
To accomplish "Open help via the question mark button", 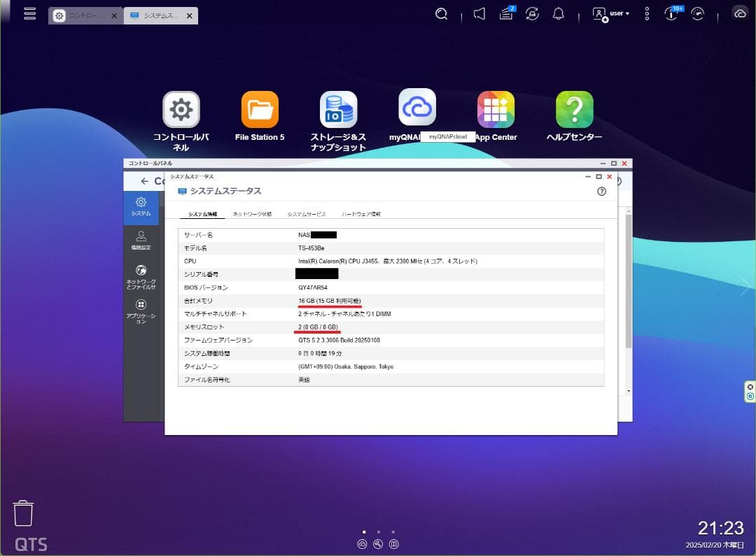I will point(601,191).
